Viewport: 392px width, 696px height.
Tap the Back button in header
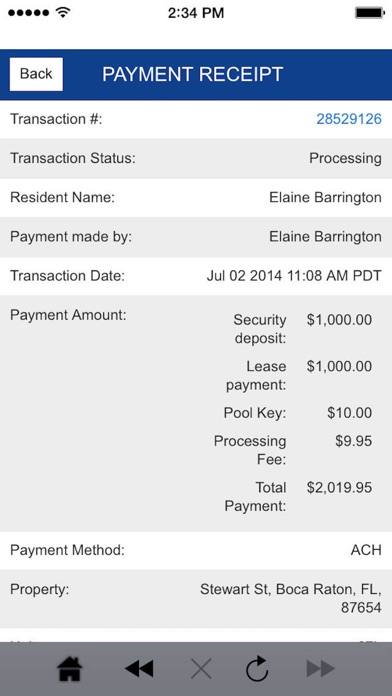(36, 74)
